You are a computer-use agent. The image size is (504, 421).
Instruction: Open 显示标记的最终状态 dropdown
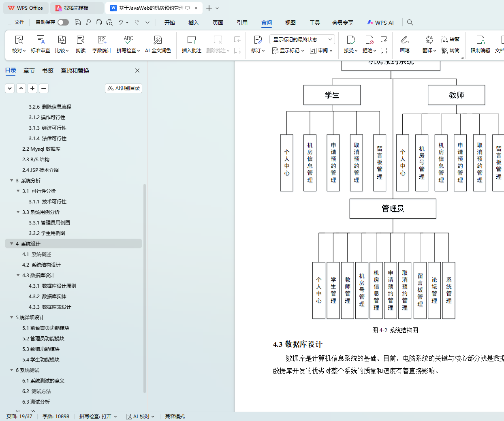(x=302, y=39)
